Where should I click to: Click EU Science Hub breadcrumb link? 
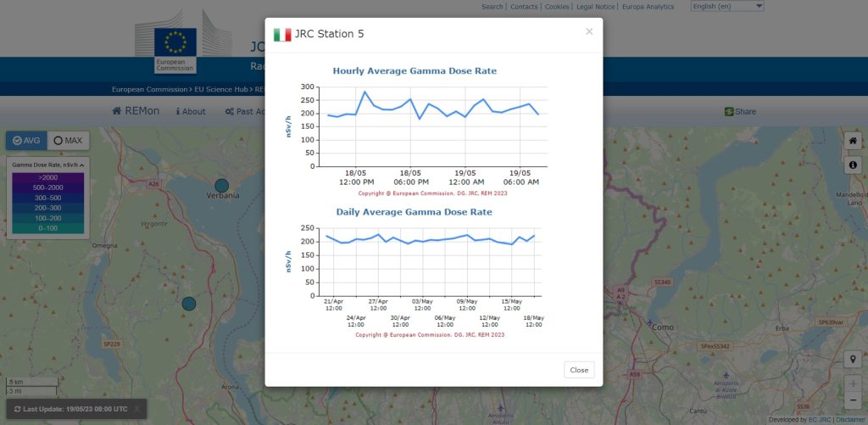[x=221, y=89]
